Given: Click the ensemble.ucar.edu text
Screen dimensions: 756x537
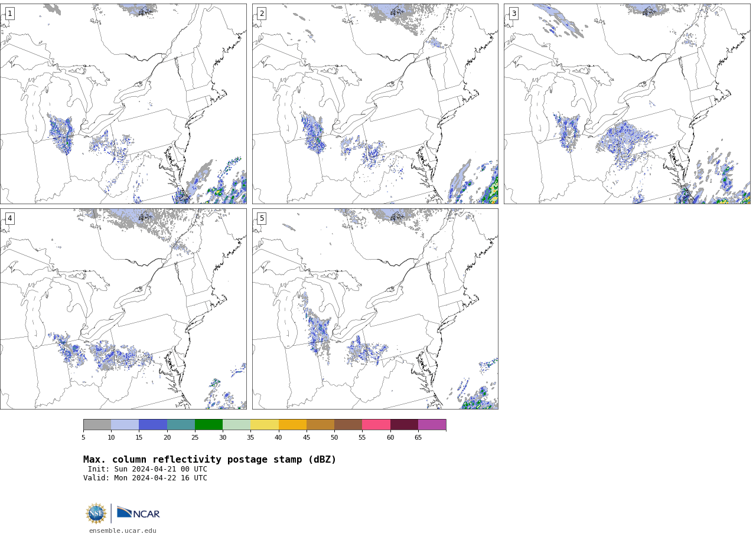Looking at the screenshot, I should [x=123, y=531].
